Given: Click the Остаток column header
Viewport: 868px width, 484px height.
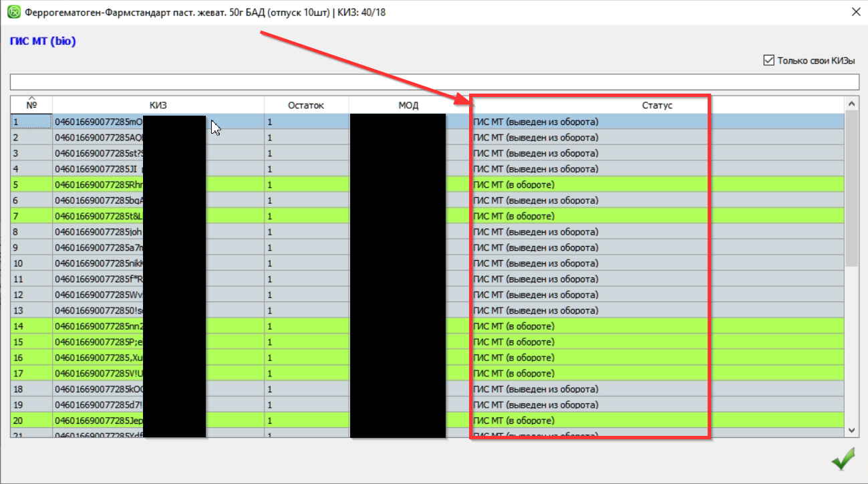Looking at the screenshot, I should (x=305, y=105).
